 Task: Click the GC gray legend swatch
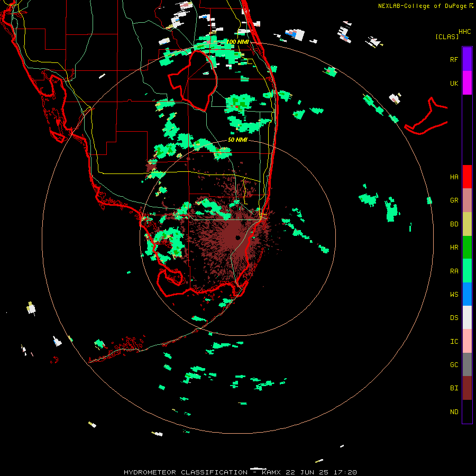click(467, 364)
